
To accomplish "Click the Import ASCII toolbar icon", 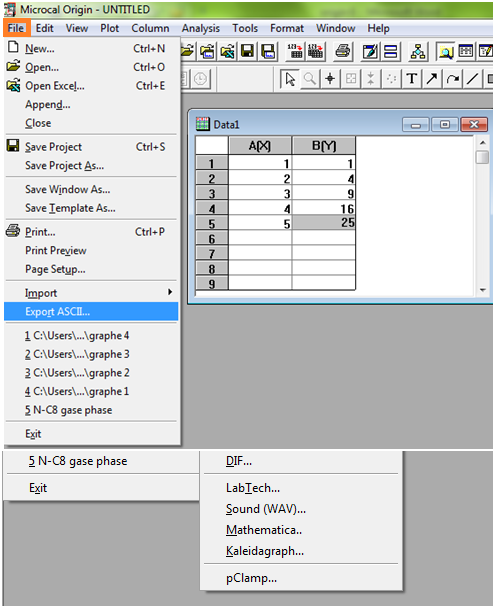I will pos(295,51).
